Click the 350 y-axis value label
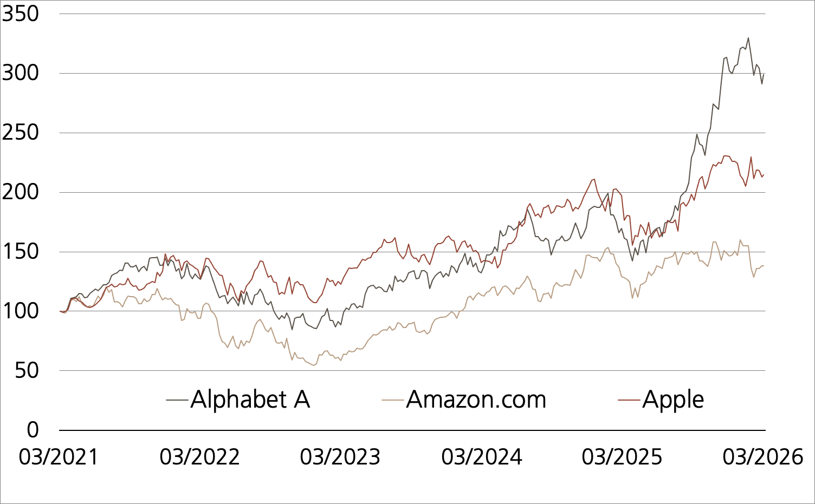Screen dimensions: 815x504 pyautogui.click(x=21, y=14)
